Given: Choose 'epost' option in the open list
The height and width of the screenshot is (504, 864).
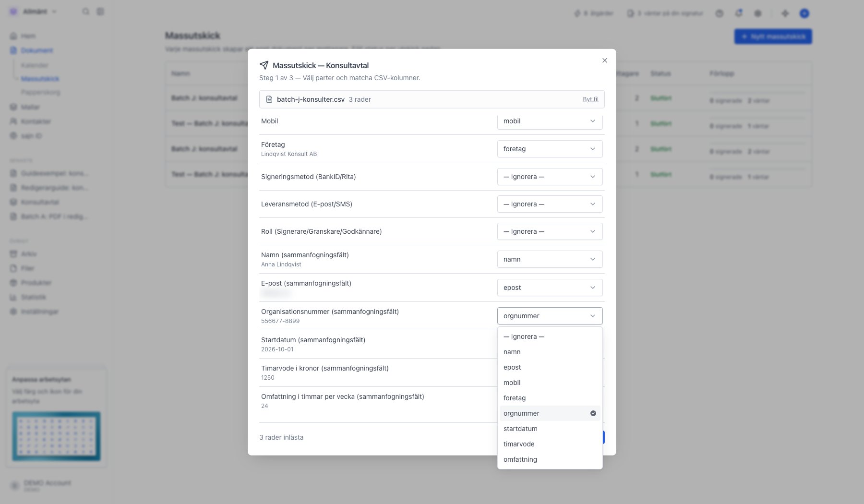Looking at the screenshot, I should [550, 367].
